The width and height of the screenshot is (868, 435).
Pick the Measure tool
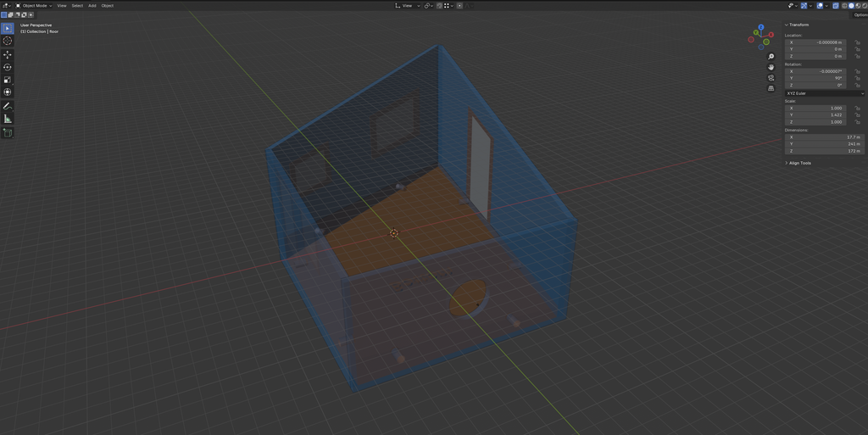point(7,119)
